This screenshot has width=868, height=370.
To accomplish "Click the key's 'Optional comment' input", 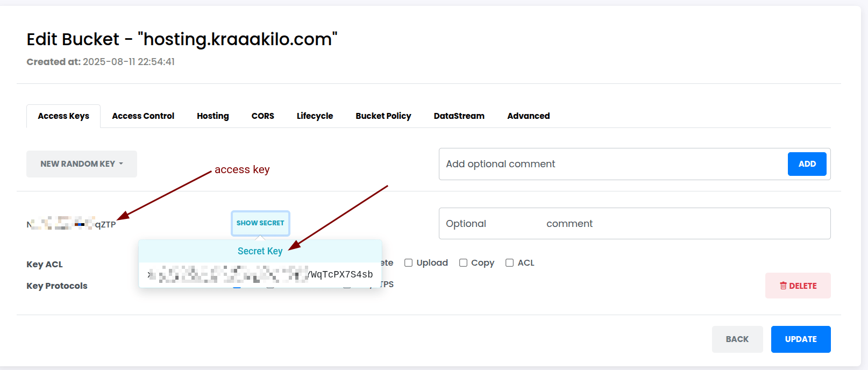I will pyautogui.click(x=635, y=224).
